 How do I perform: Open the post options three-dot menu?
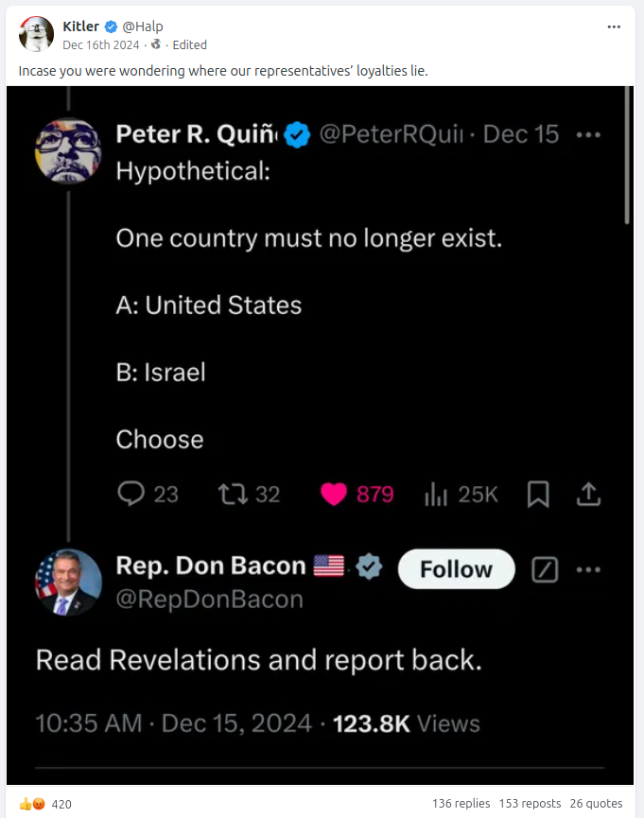point(614,26)
